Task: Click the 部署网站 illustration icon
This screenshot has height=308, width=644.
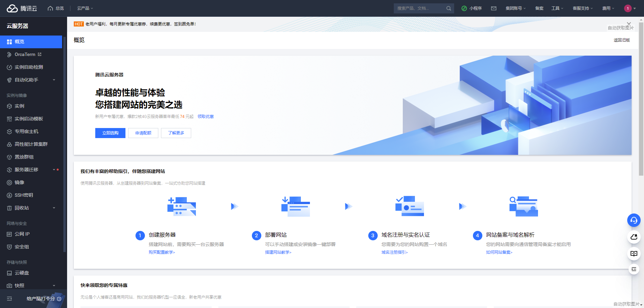Action: pyautogui.click(x=296, y=206)
